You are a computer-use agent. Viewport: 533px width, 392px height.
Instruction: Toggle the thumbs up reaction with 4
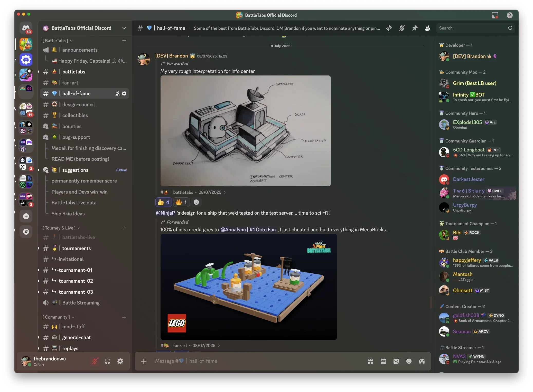[x=163, y=202]
